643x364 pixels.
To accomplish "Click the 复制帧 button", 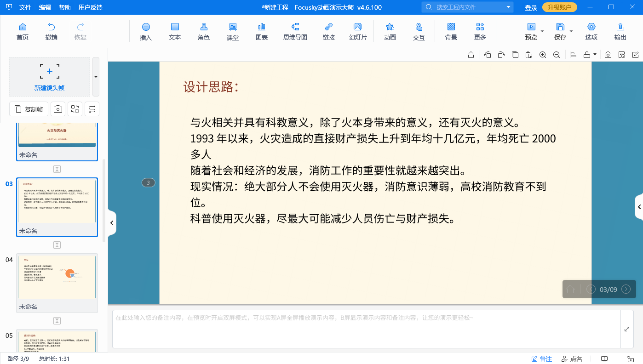I will click(x=29, y=109).
